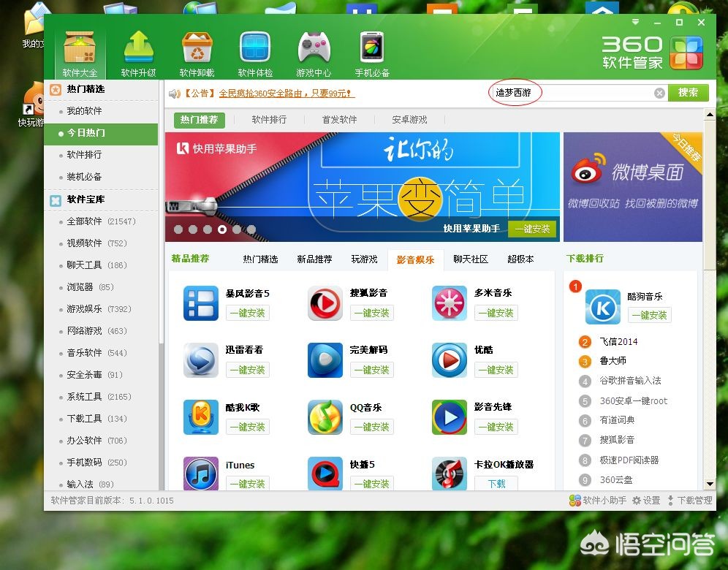728x570 pixels.
Task: Click 谷歌拼音输入法 in the download ranking
Action: [x=630, y=381]
